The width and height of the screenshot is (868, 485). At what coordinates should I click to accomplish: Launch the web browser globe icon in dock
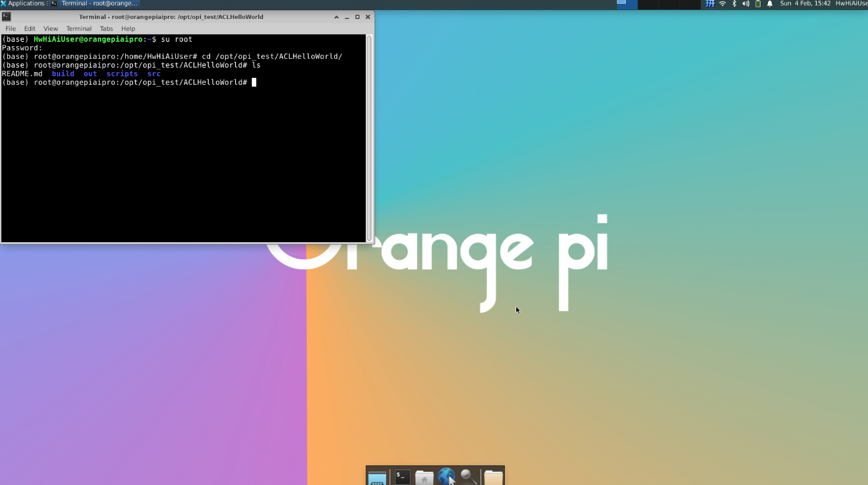[x=447, y=477]
